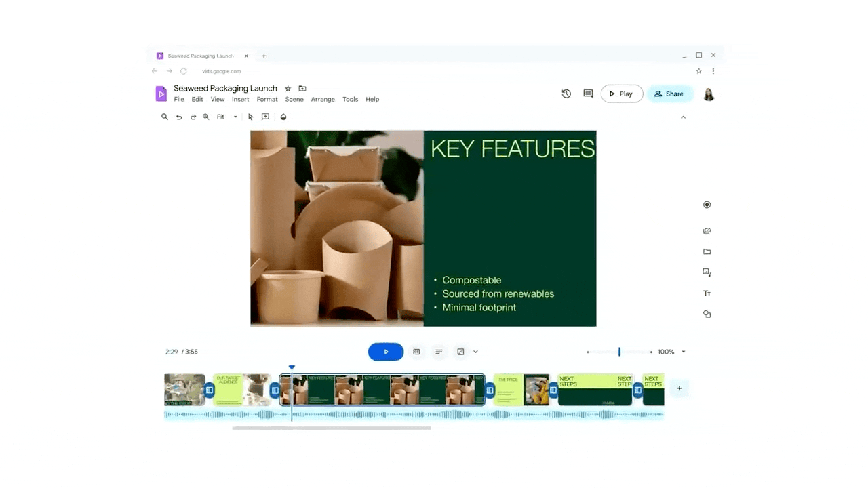The image size is (868, 488).
Task: Add a new scene with plus
Action: 679,388
